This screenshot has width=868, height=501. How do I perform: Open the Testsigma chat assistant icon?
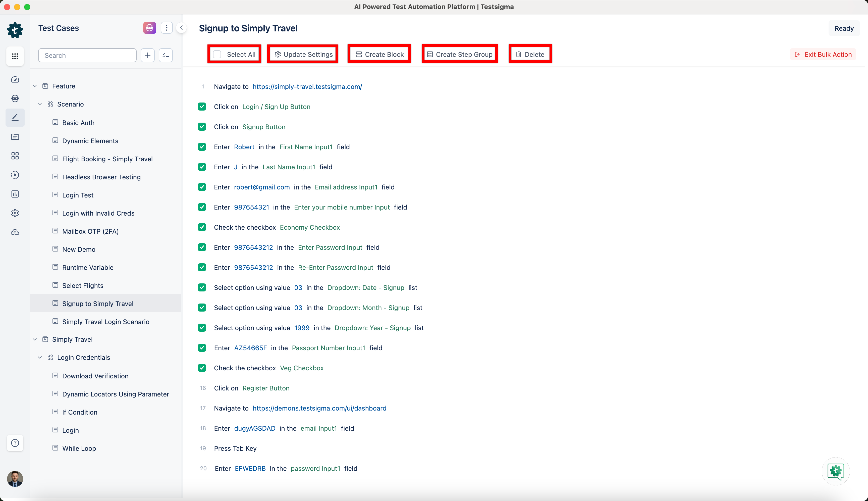tap(836, 471)
